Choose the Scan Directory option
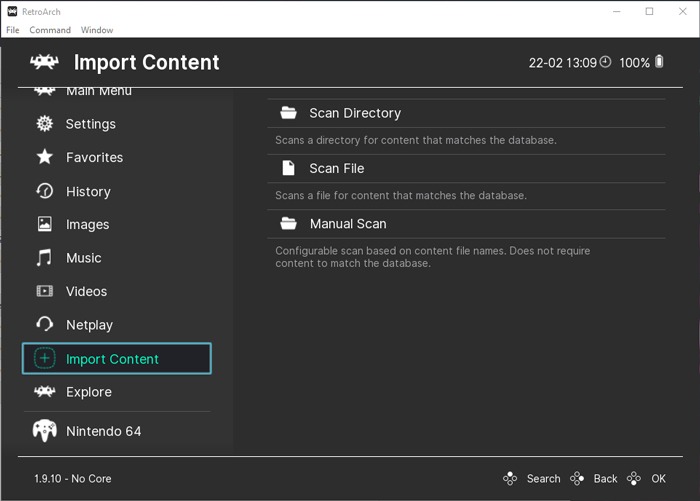The image size is (700, 501). coord(466,113)
